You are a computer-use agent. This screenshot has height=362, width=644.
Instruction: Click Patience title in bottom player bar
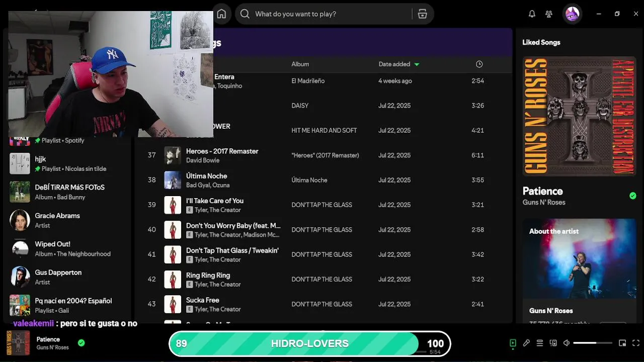(x=48, y=339)
